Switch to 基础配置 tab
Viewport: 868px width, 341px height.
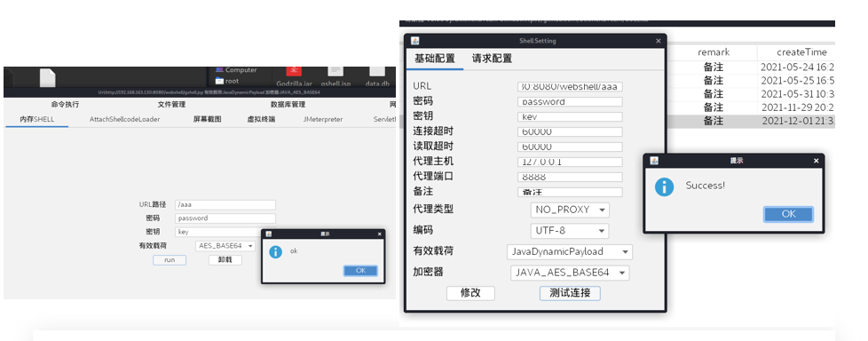coord(435,59)
